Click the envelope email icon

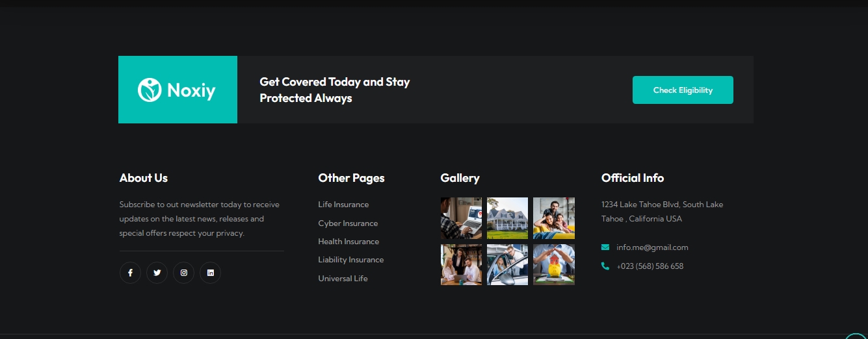tap(605, 247)
